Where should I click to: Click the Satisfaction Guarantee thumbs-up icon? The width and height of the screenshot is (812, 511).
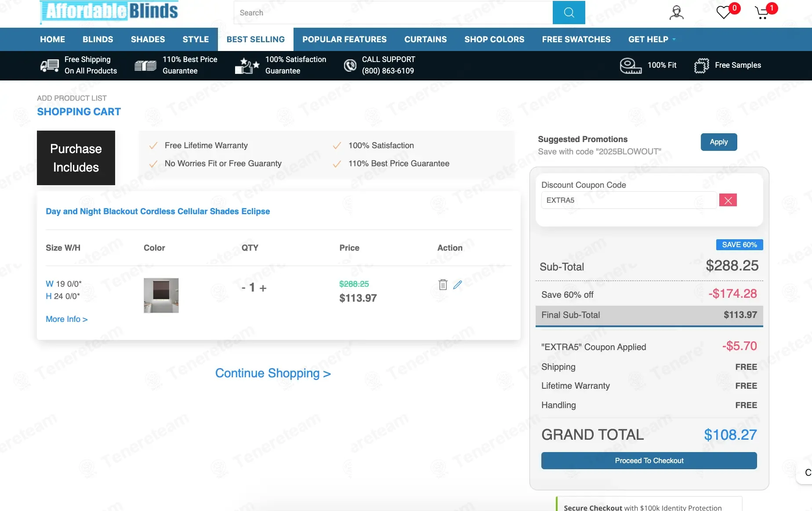247,65
